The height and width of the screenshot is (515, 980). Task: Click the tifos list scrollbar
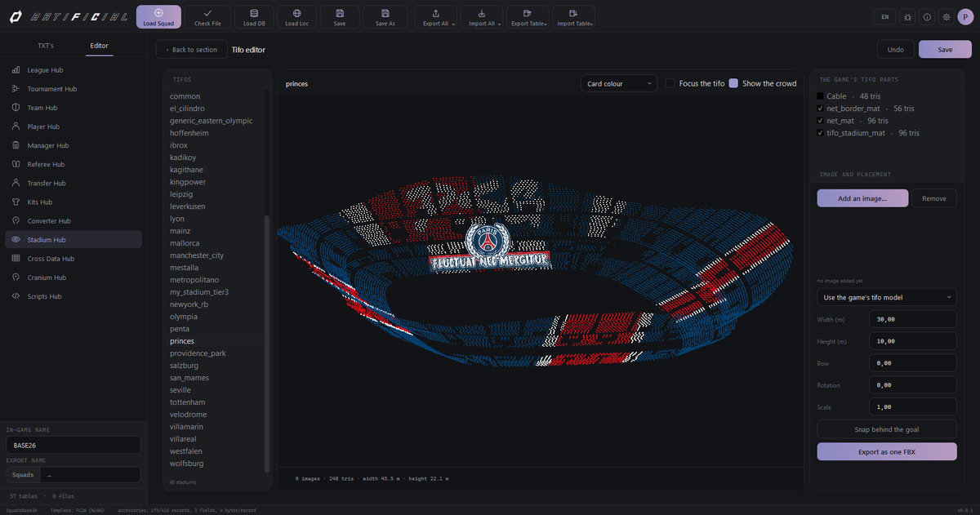click(x=266, y=343)
